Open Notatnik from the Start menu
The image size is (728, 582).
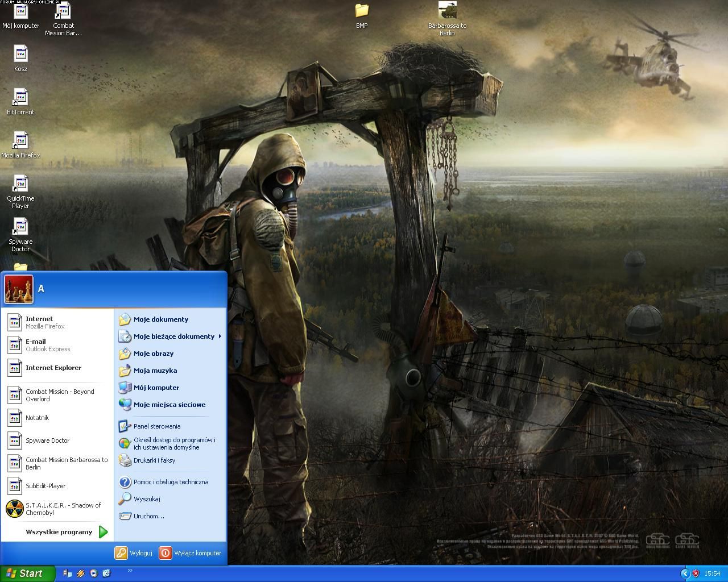click(57, 418)
